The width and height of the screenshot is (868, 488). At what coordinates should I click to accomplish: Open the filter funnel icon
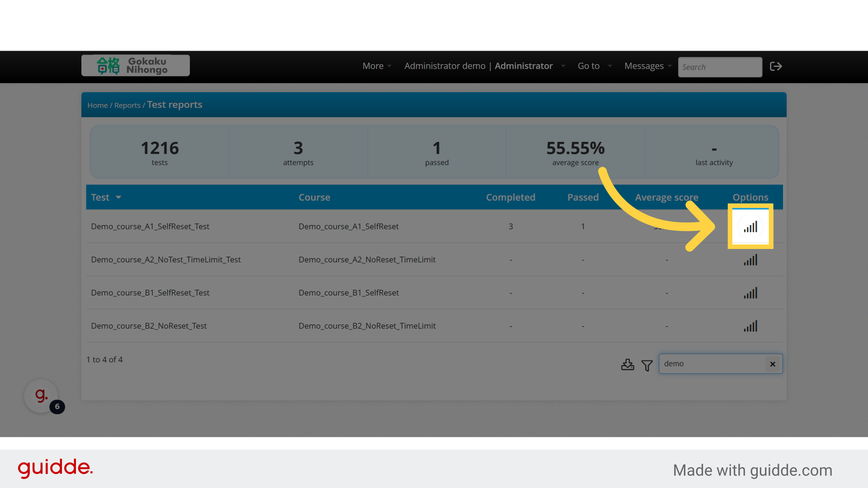[647, 365]
